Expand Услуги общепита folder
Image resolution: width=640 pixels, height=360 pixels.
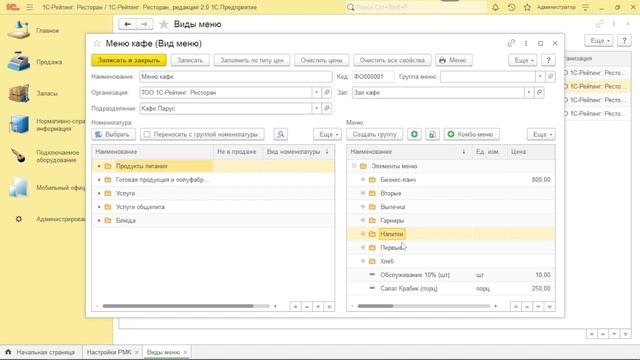(x=99, y=207)
